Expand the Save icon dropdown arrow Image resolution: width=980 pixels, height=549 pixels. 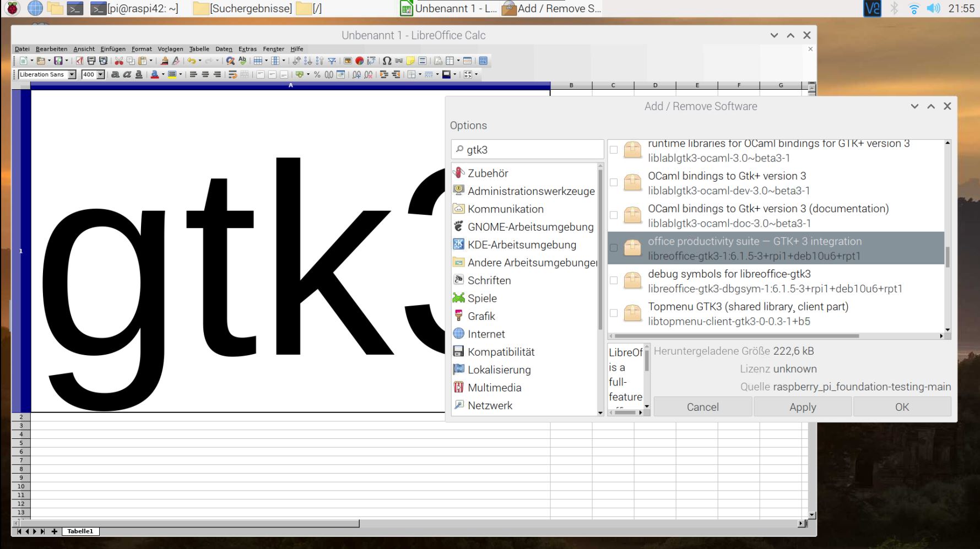tap(67, 61)
